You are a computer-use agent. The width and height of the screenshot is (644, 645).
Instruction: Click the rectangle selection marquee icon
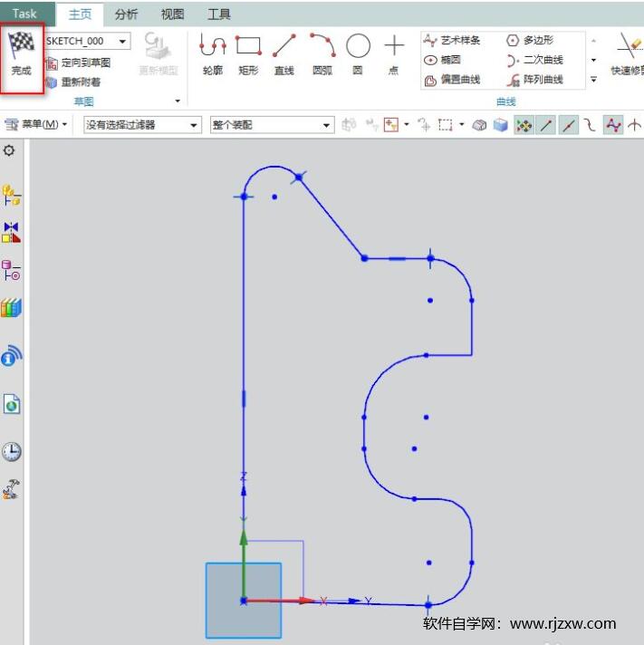(x=446, y=125)
